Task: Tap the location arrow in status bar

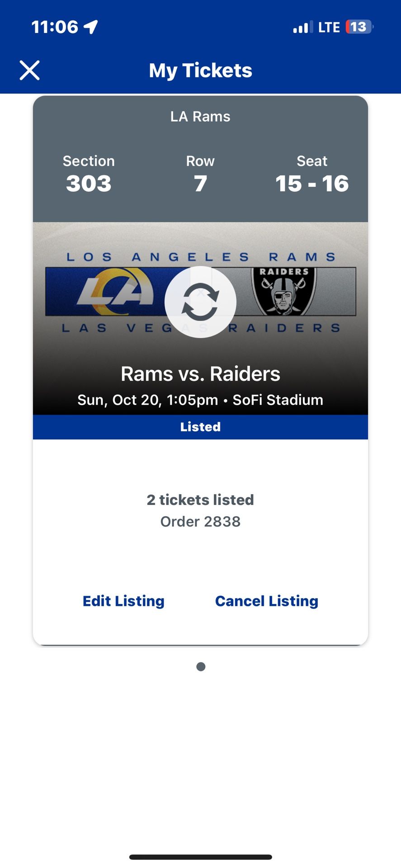Action: 91,27
